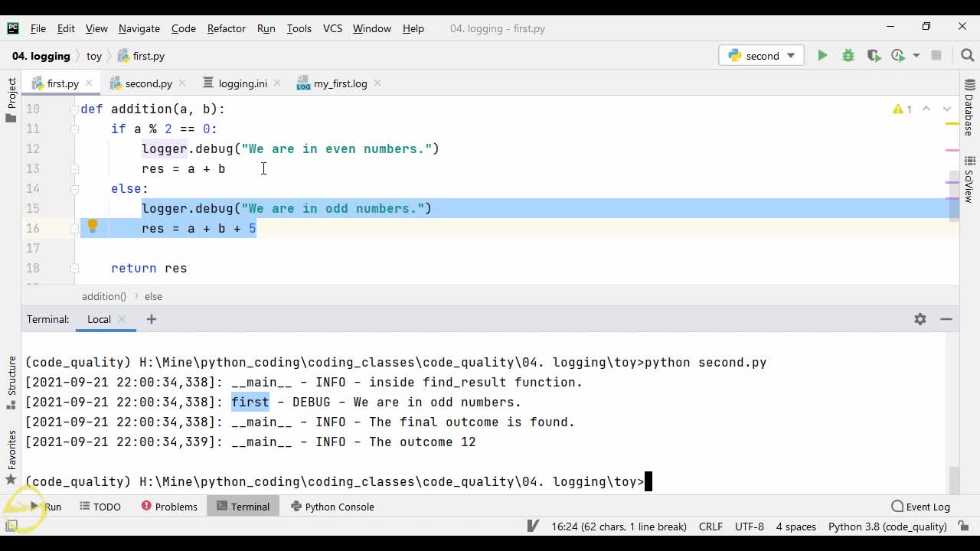Open the CRLF line separator selector
This screenshot has height=551, width=980.
(710, 527)
